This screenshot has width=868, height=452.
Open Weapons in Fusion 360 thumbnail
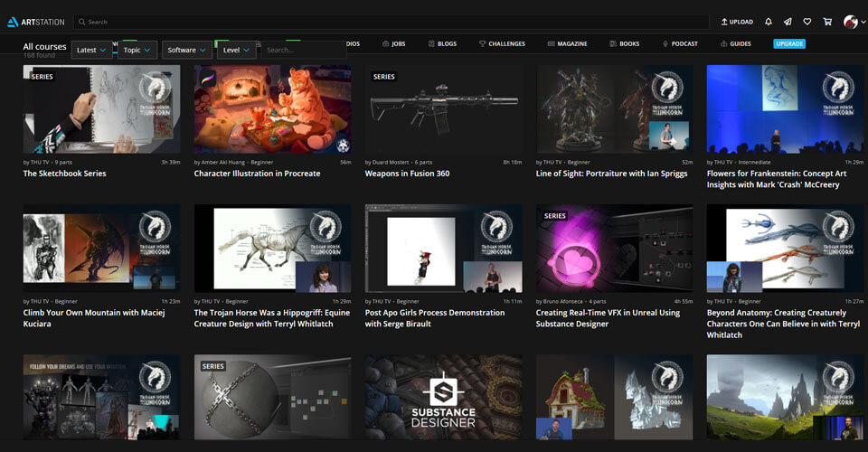(x=443, y=109)
